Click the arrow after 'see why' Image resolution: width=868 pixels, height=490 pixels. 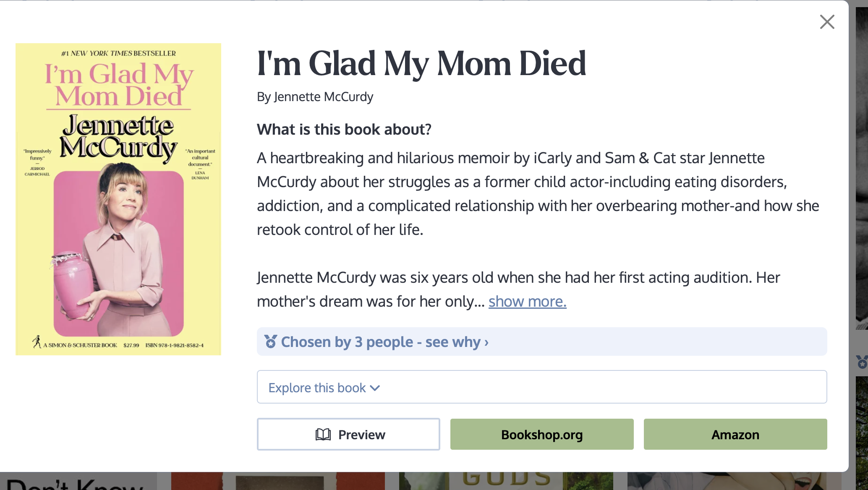point(486,342)
